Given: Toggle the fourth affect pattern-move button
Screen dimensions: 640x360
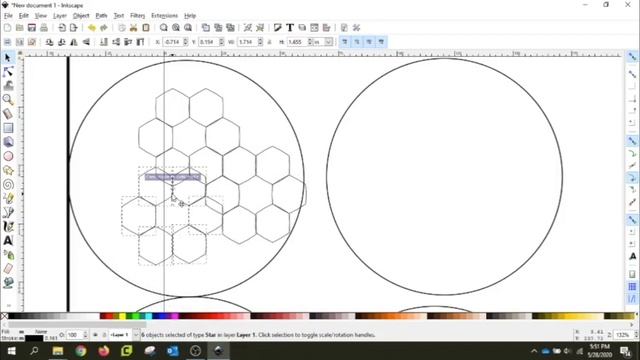Looking at the screenshot, I should point(381,42).
